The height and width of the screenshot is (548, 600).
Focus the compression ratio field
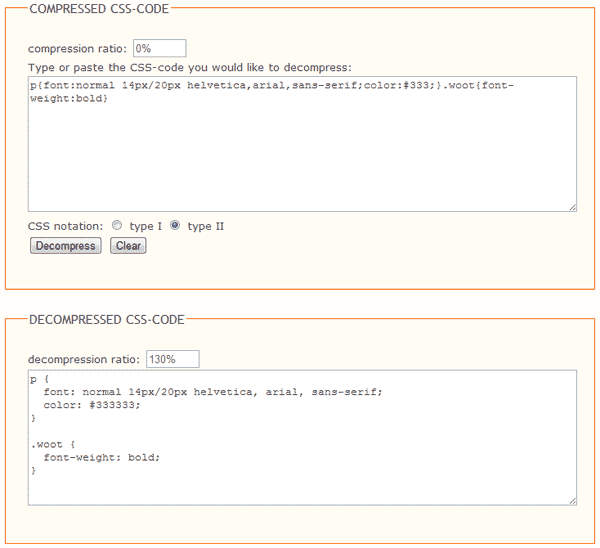160,48
